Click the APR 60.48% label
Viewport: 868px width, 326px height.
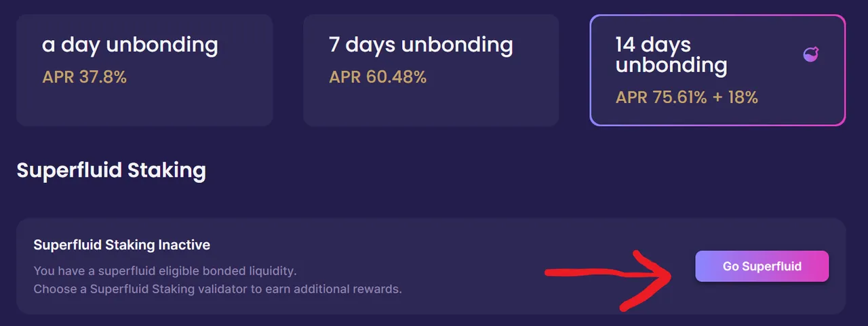pyautogui.click(x=378, y=77)
